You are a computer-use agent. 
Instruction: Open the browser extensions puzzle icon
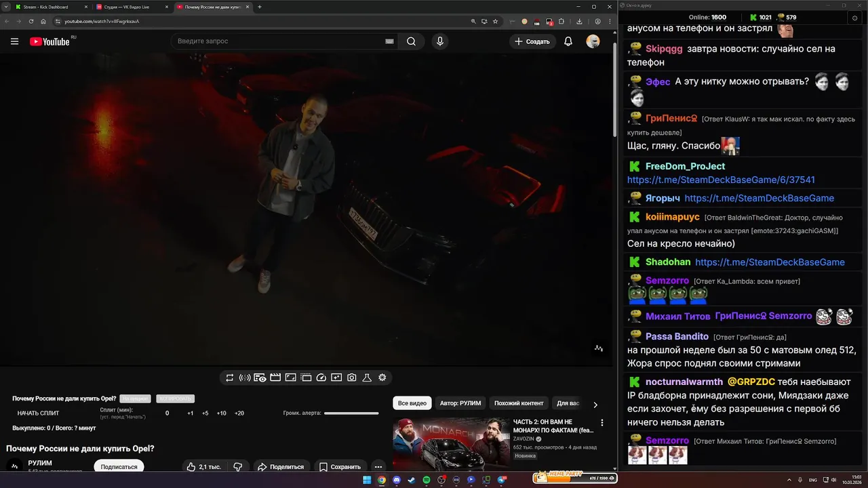click(563, 21)
